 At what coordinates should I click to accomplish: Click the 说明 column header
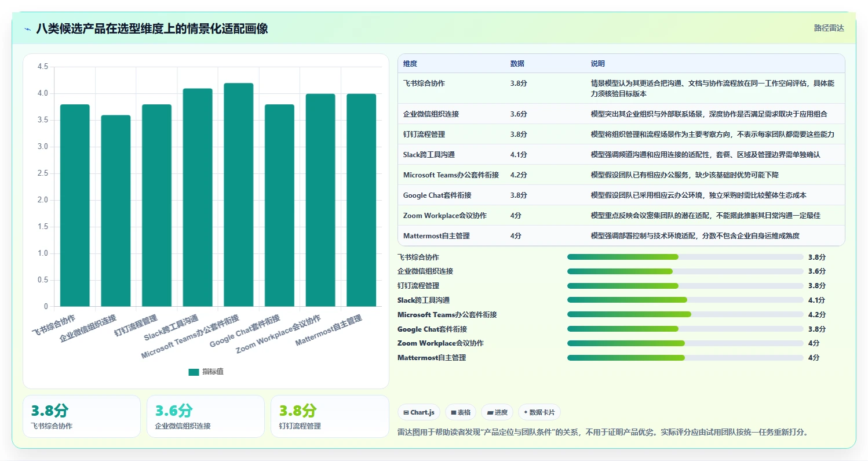(598, 64)
